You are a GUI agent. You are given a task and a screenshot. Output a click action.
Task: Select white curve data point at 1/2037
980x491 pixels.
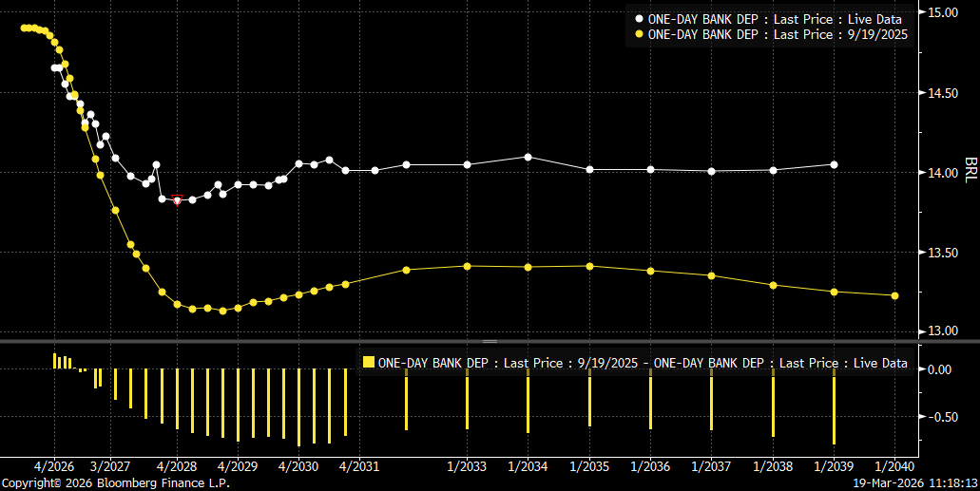tap(711, 171)
